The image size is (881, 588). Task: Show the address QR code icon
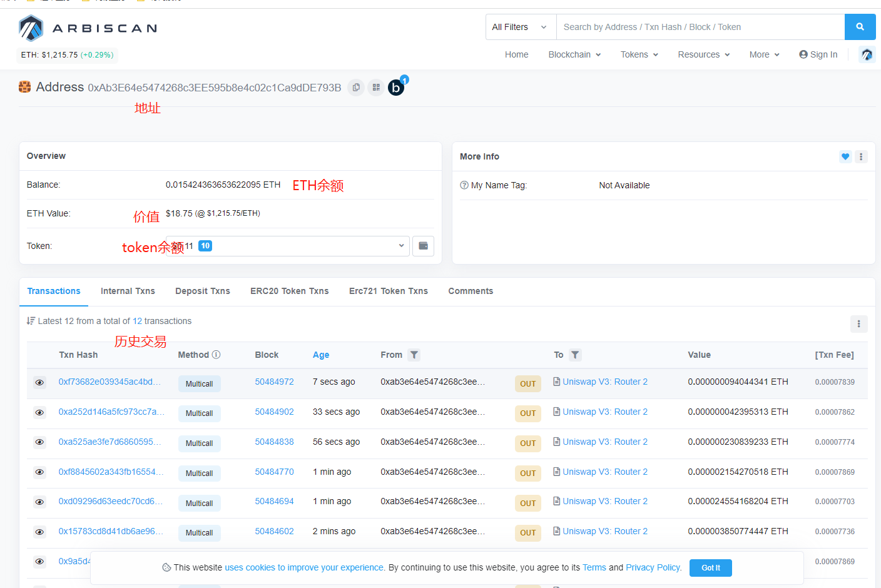(376, 88)
